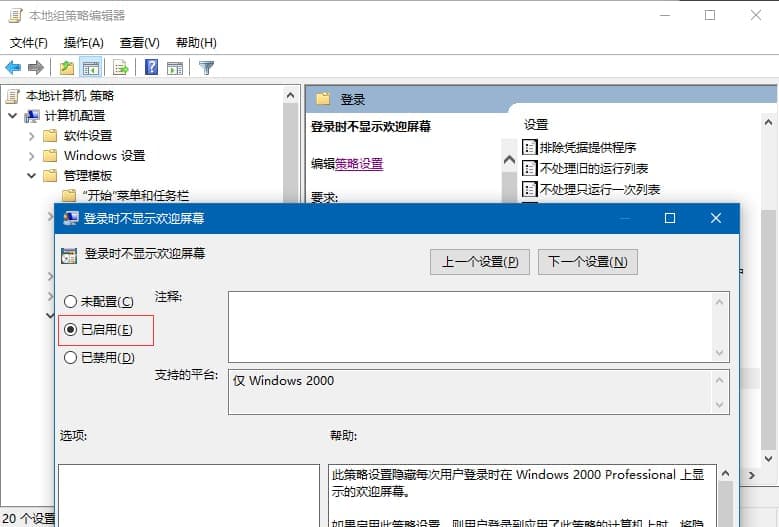Click the Up one level folder icon
Image resolution: width=779 pixels, height=527 pixels.
(x=67, y=68)
